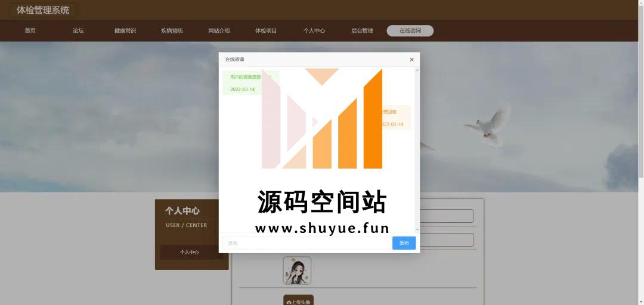Click the 在线咨询 dialog title

coord(234,60)
